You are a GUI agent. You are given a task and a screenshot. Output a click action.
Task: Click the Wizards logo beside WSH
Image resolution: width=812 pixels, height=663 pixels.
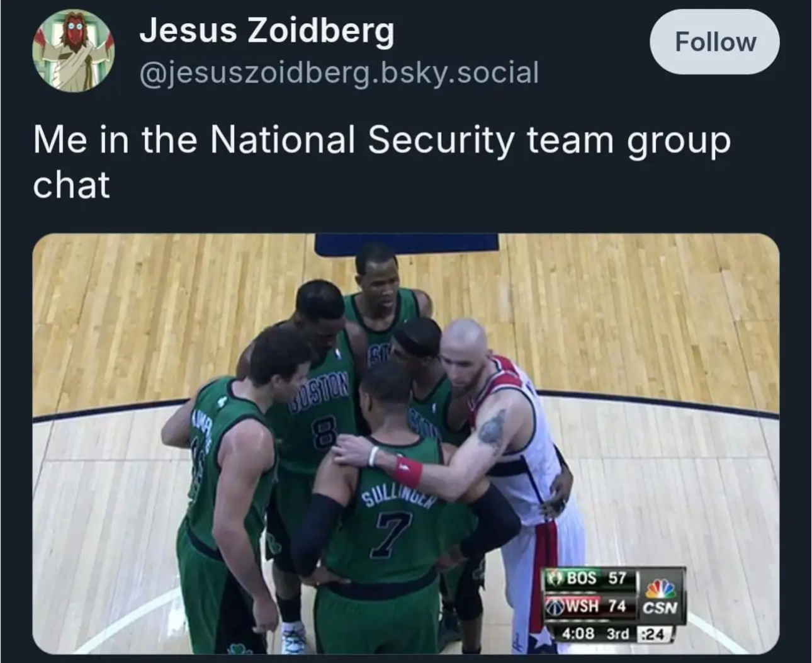[x=555, y=606]
